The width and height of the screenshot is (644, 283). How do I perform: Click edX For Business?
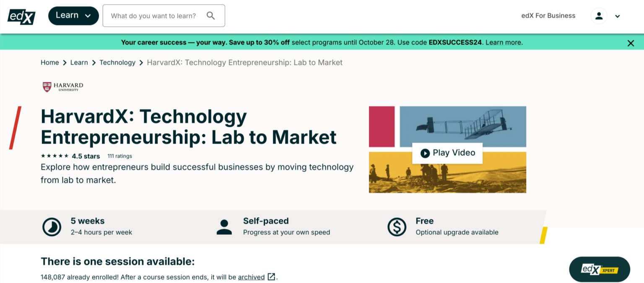pyautogui.click(x=548, y=15)
